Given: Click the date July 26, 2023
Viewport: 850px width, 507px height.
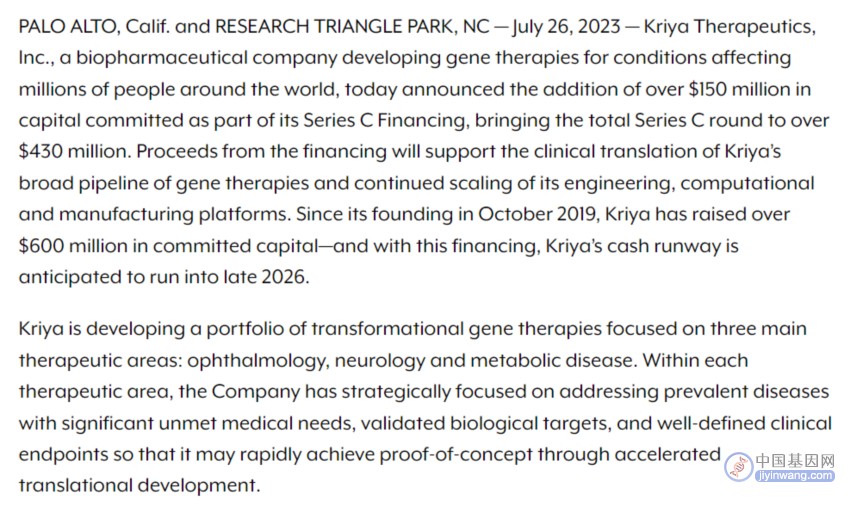Looking at the screenshot, I should 566,26.
